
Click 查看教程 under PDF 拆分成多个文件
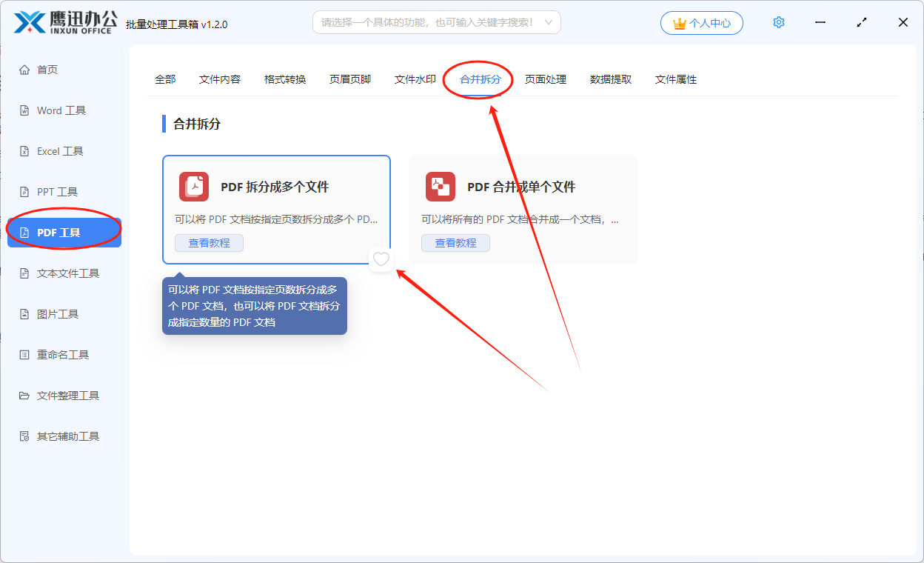tap(209, 242)
